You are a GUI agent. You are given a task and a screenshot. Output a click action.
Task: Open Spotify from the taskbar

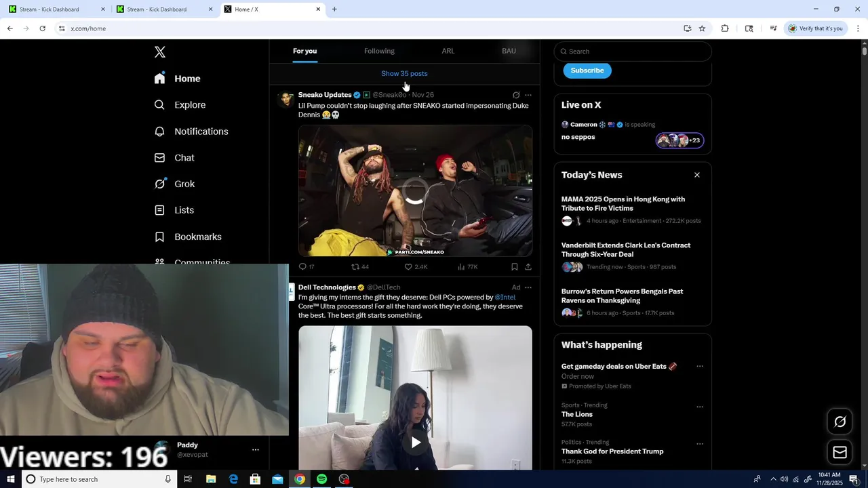tap(322, 479)
